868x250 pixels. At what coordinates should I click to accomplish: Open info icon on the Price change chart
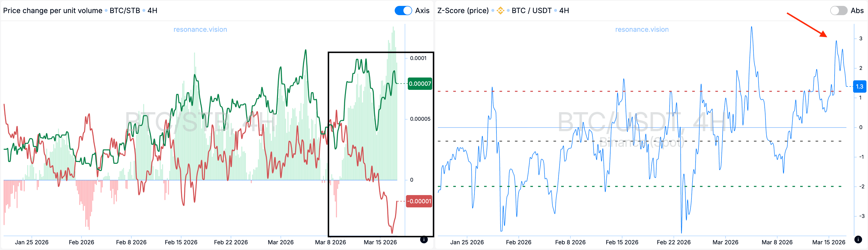(x=424, y=239)
